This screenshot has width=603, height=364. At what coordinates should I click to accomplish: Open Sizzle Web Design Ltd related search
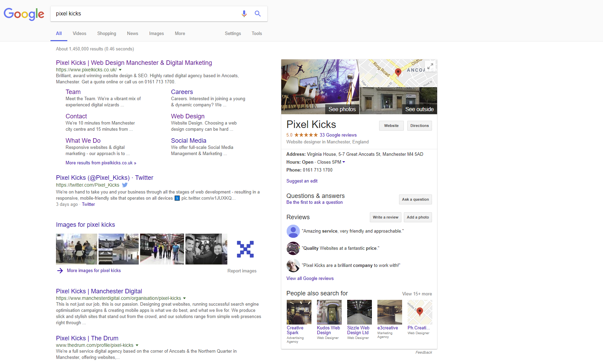(359, 320)
